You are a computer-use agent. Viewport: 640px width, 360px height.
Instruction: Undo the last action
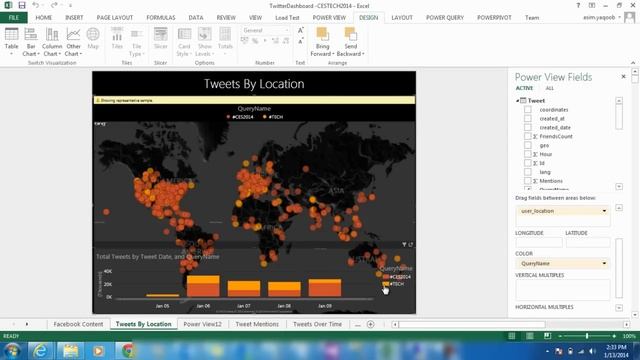coord(36,5)
